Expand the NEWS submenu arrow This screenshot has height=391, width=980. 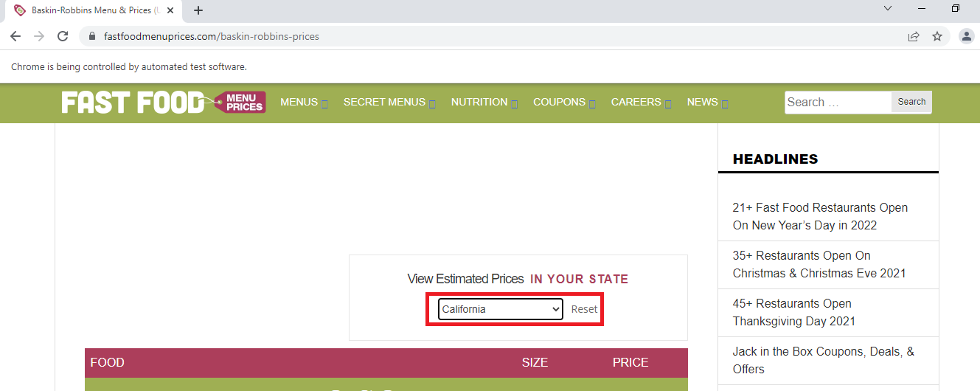pos(725,104)
